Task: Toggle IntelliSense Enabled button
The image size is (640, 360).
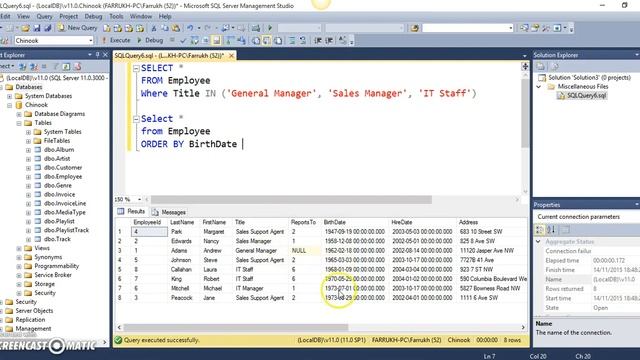Action: coord(216,40)
